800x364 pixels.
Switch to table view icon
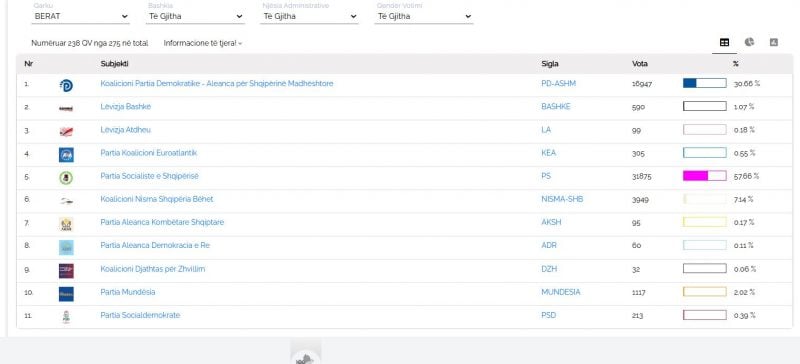point(724,42)
